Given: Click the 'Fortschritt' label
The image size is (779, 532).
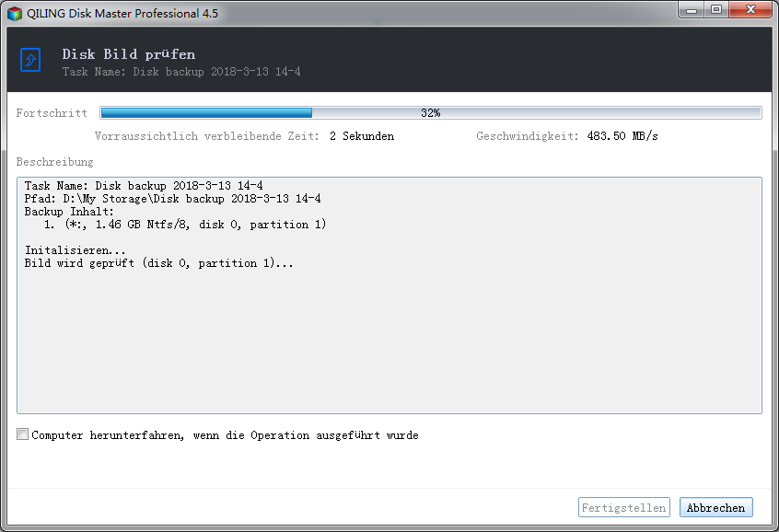Looking at the screenshot, I should pyautogui.click(x=52, y=113).
